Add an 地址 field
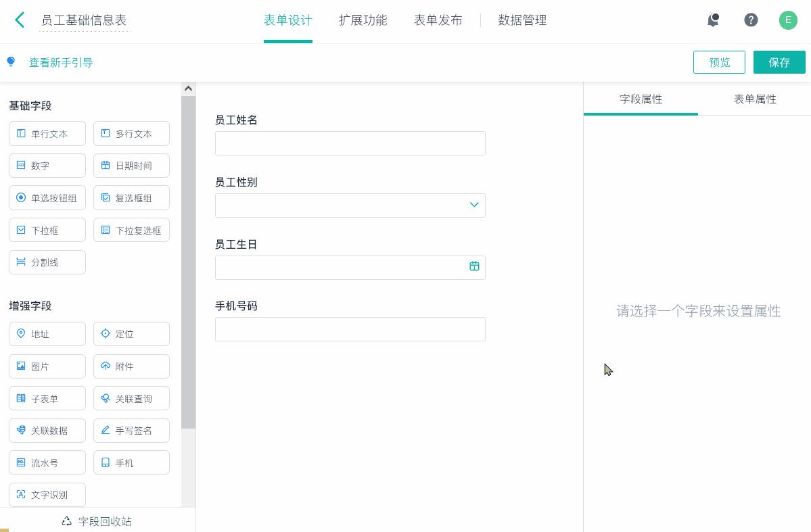This screenshot has width=811, height=532. 47,334
